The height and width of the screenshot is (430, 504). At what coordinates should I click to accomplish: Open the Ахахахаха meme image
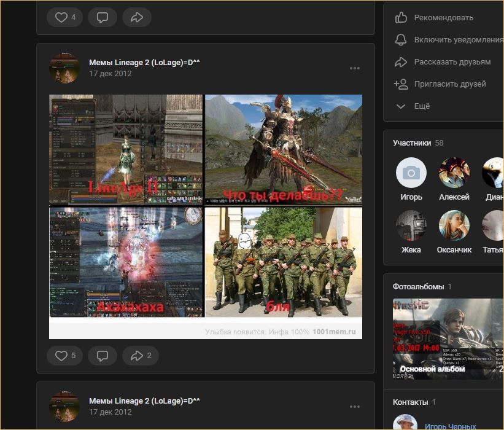click(x=126, y=262)
